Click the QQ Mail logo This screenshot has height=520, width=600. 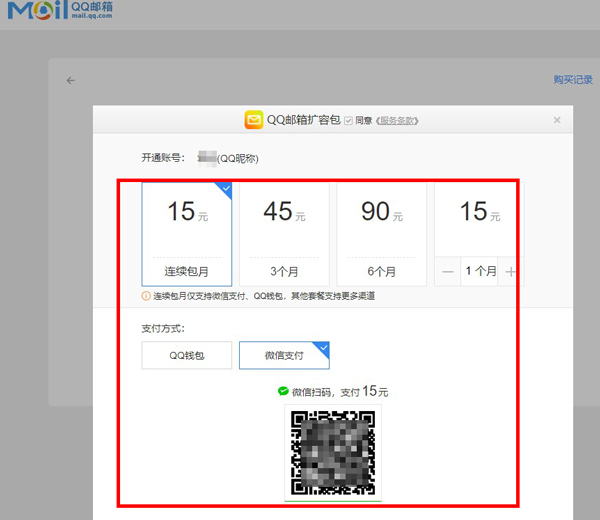50,14
